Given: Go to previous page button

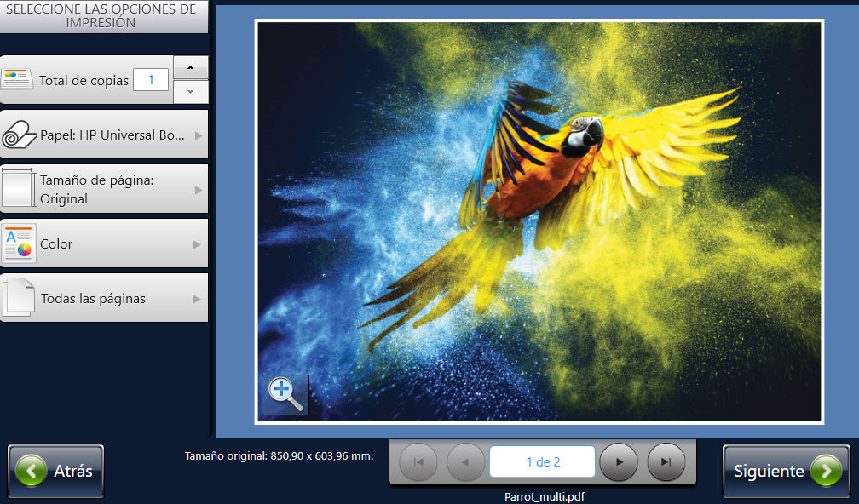Looking at the screenshot, I should (x=465, y=462).
